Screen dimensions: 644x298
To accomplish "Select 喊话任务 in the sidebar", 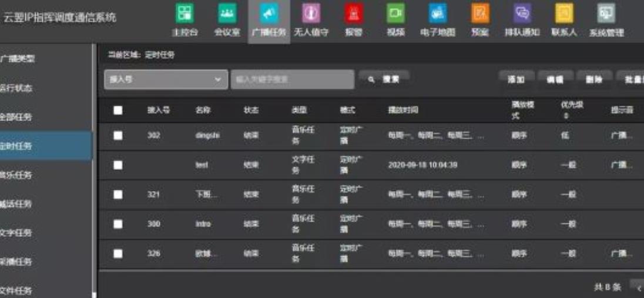I will pos(16,204).
